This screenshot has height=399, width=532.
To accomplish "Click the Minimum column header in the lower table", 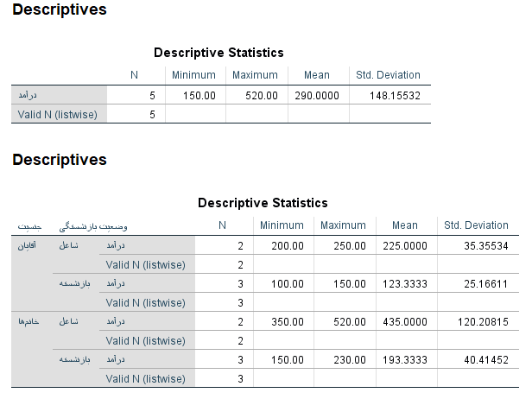I will pyautogui.click(x=282, y=225).
